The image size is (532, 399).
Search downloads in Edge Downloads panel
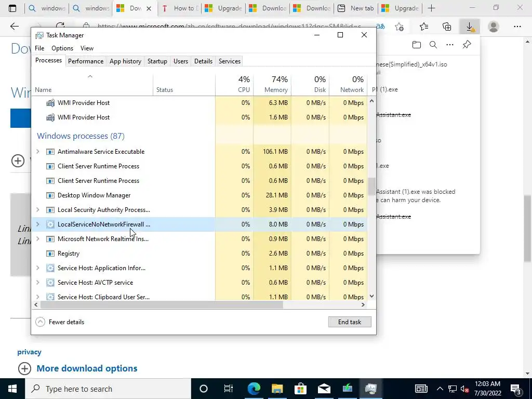pyautogui.click(x=433, y=45)
